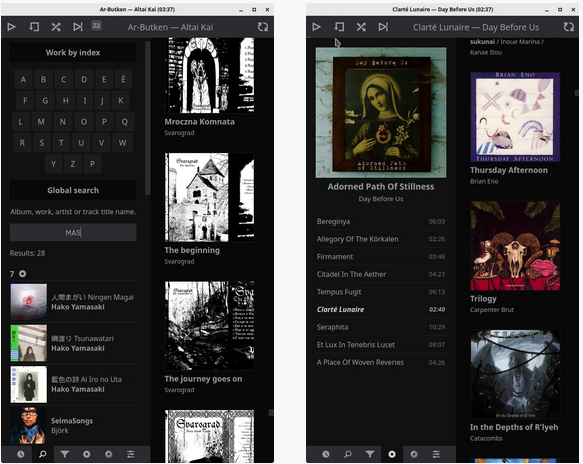Click the Global search header

(x=73, y=190)
